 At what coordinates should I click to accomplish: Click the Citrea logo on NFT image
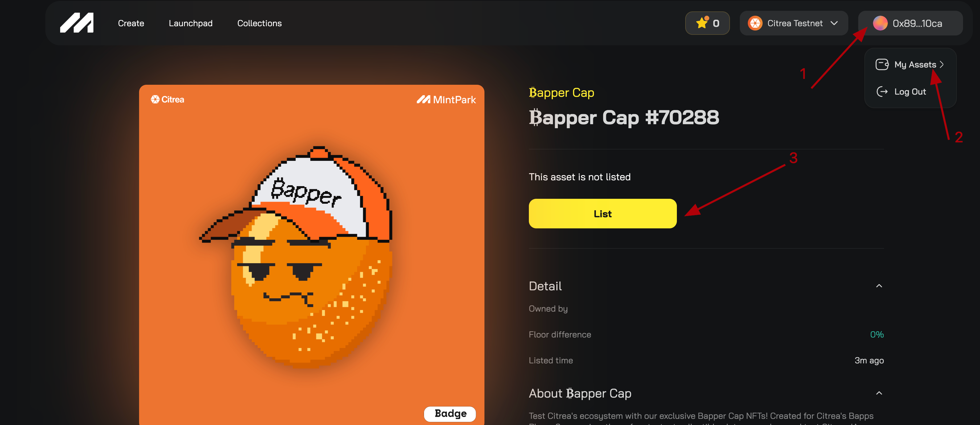[167, 99]
